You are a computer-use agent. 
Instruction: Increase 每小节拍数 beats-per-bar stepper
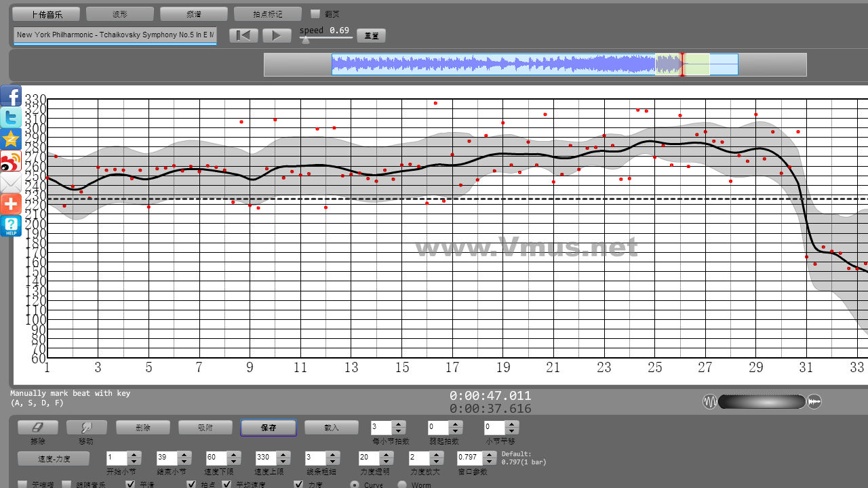[399, 424]
